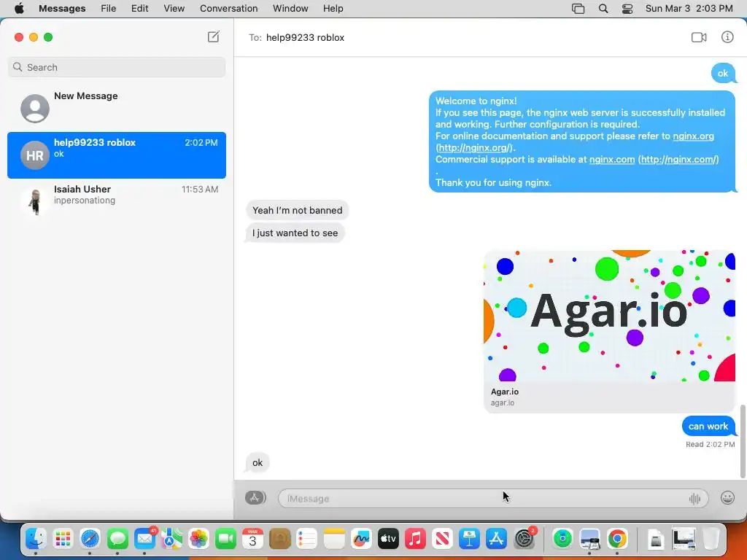The image size is (747, 560).
Task: Click the agar.io link caption
Action: (503, 402)
